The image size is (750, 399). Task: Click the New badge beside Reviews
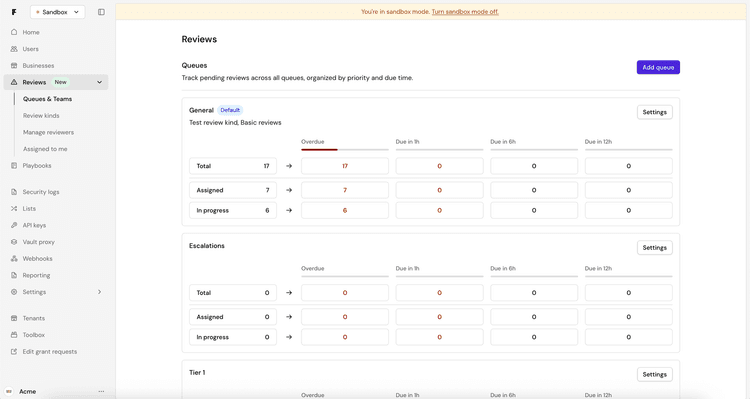coord(61,82)
